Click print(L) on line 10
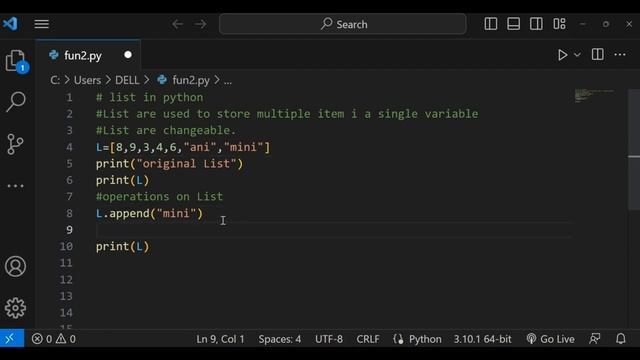Image resolution: width=640 pixels, height=360 pixels. coord(122,247)
